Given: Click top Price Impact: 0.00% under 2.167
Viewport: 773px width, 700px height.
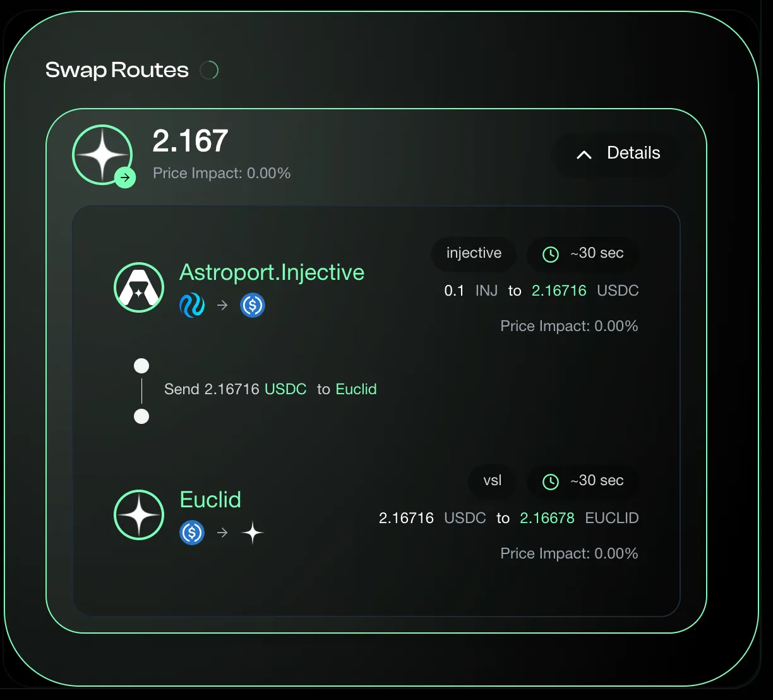Looking at the screenshot, I should tap(222, 173).
